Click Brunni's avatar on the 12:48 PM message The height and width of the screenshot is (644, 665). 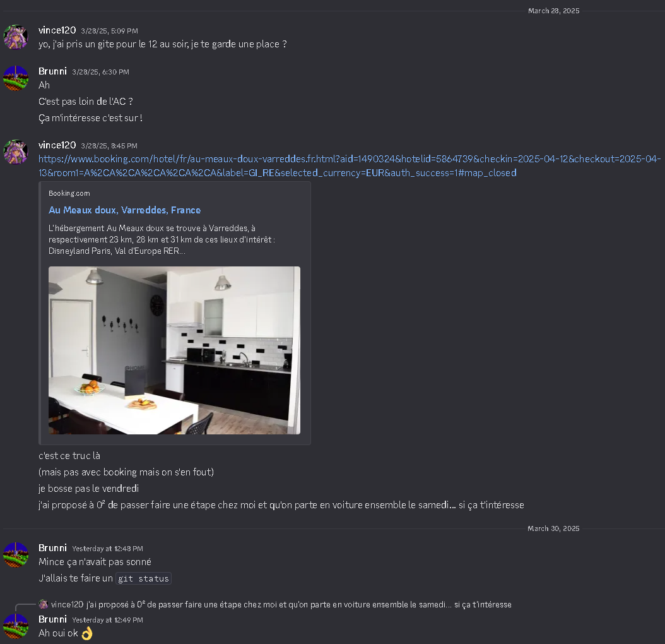(x=16, y=555)
